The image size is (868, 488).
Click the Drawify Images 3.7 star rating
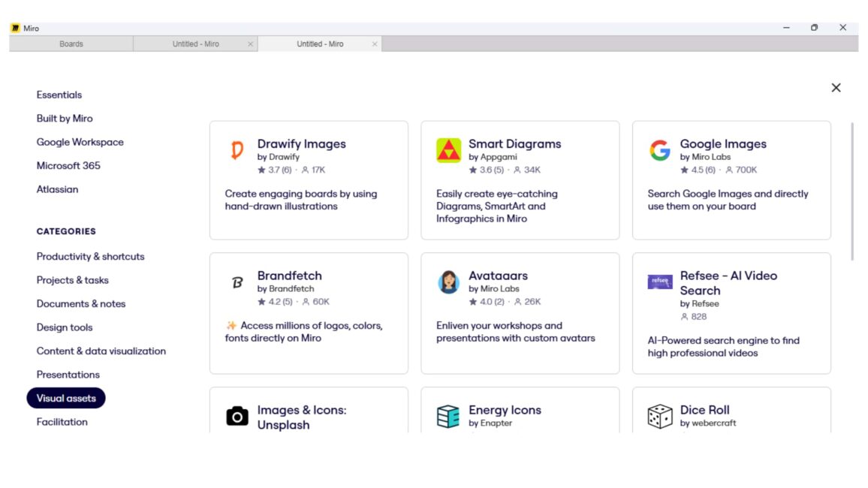(x=275, y=170)
